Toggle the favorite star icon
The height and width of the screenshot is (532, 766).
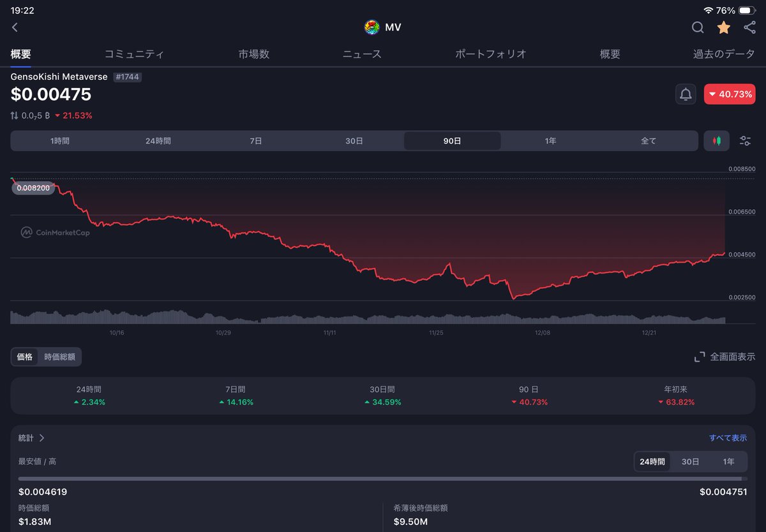724,27
